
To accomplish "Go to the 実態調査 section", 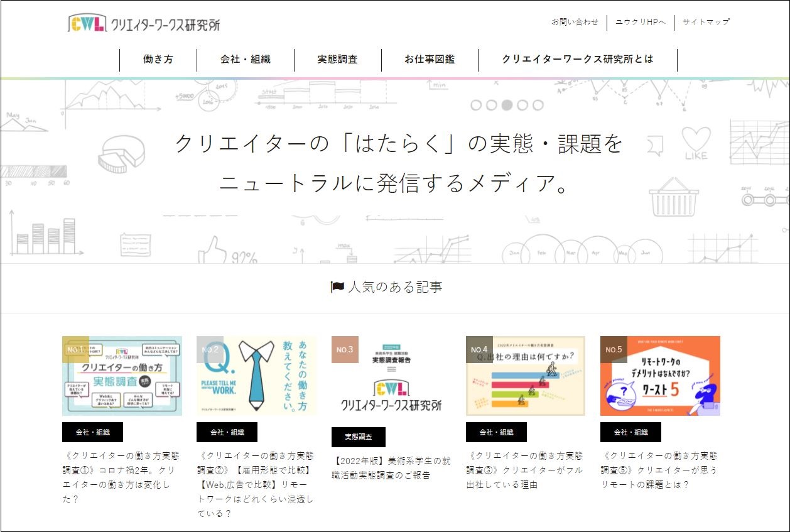I will coord(337,60).
